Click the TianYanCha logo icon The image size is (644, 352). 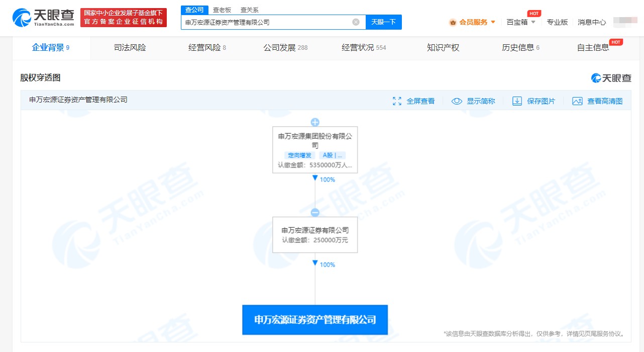(22, 18)
